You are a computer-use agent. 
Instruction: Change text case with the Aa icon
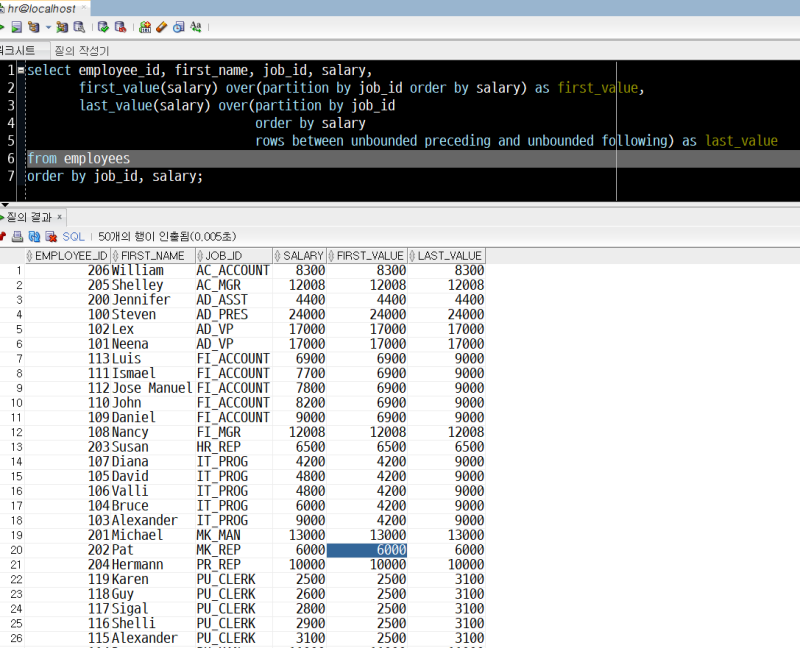click(x=194, y=29)
